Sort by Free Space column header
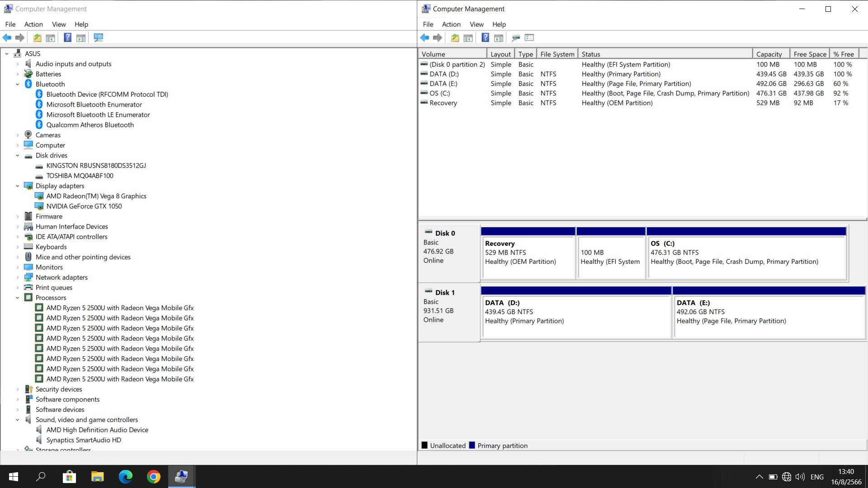Viewport: 868px width, 488px height. pyautogui.click(x=810, y=54)
